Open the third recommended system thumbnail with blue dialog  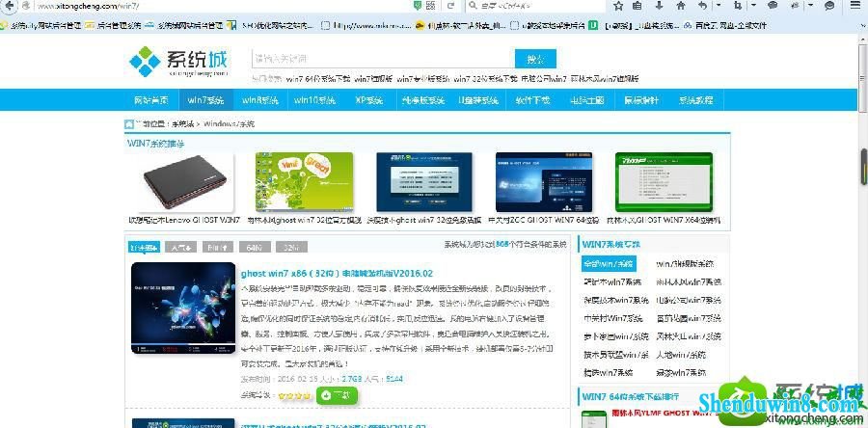point(424,182)
